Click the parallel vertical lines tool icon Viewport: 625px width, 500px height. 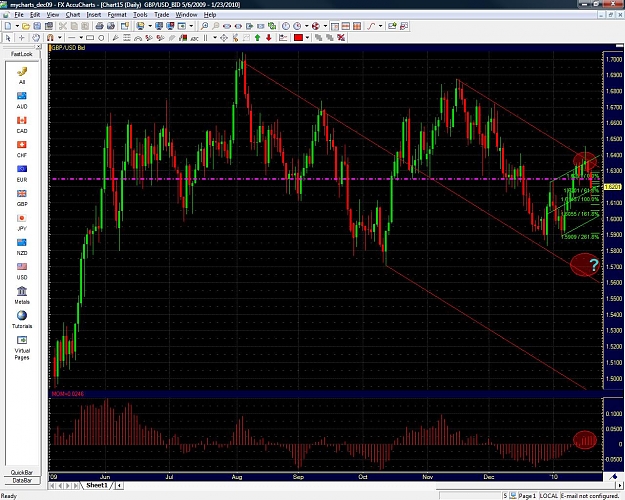[x=205, y=38]
